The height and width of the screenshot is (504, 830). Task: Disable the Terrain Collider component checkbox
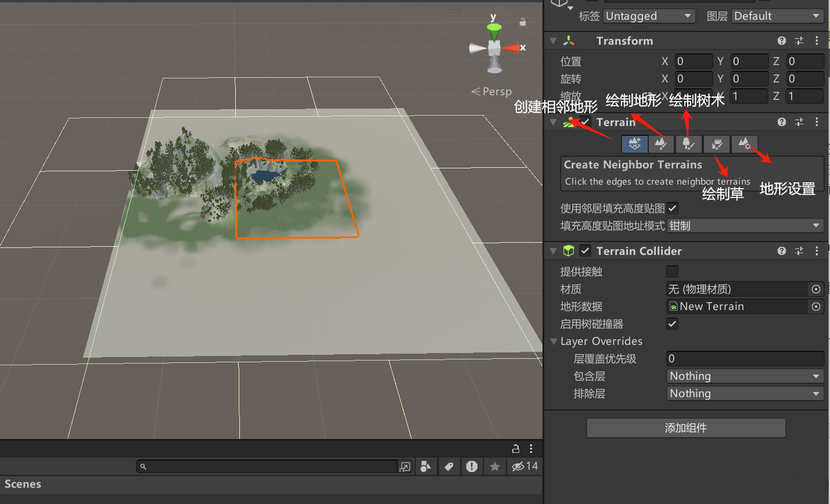pos(585,251)
